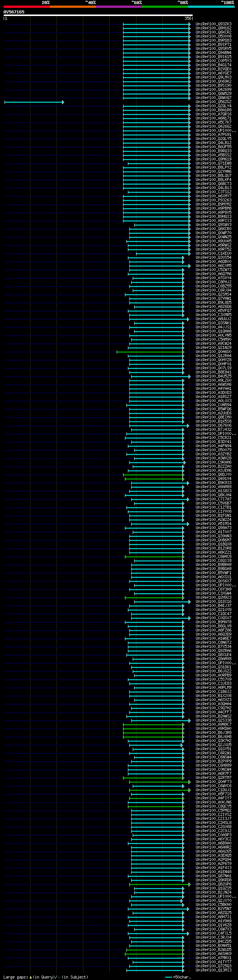The image size is (238, 980).
Task: Select label UniRef100_C4FIL5
Action: (213, 933)
